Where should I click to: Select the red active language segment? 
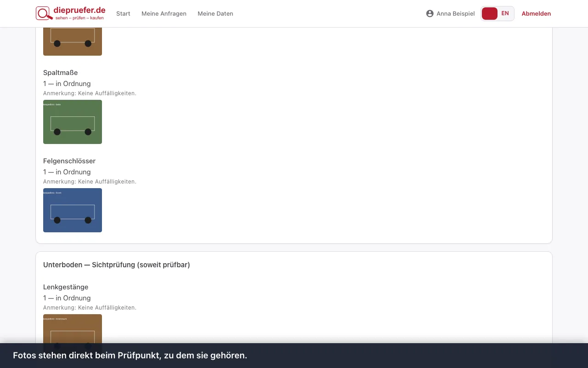click(490, 13)
